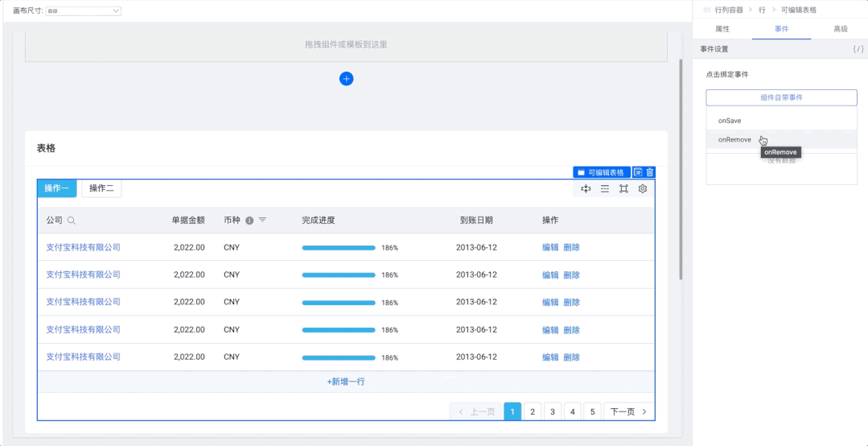This screenshot has height=446, width=868.
Task: Delete the component with the trash icon
Action: 650,172
